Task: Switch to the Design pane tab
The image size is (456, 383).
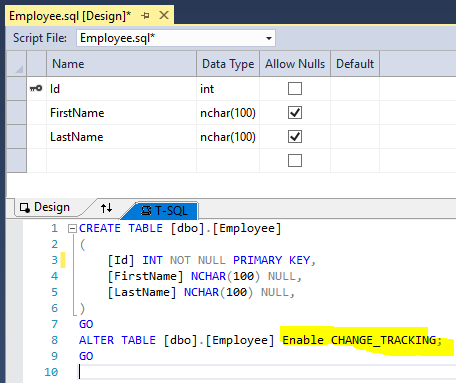Action: tap(45, 207)
